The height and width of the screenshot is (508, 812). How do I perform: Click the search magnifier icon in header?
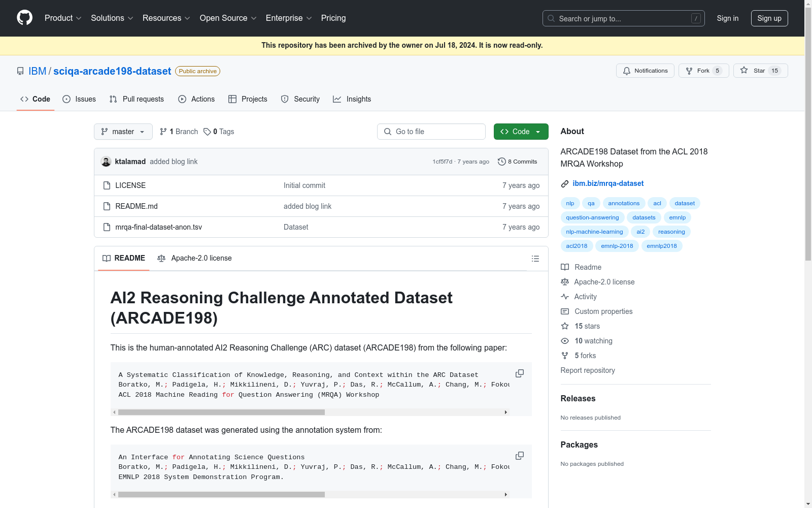pyautogui.click(x=551, y=18)
